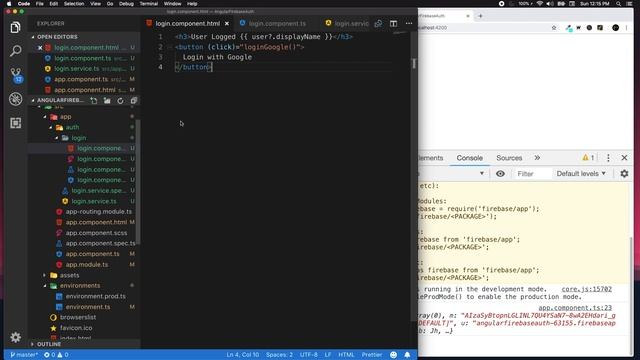Open the browser three-dot menu
This screenshot has height=360, width=640.
pyautogui.click(x=627, y=28)
